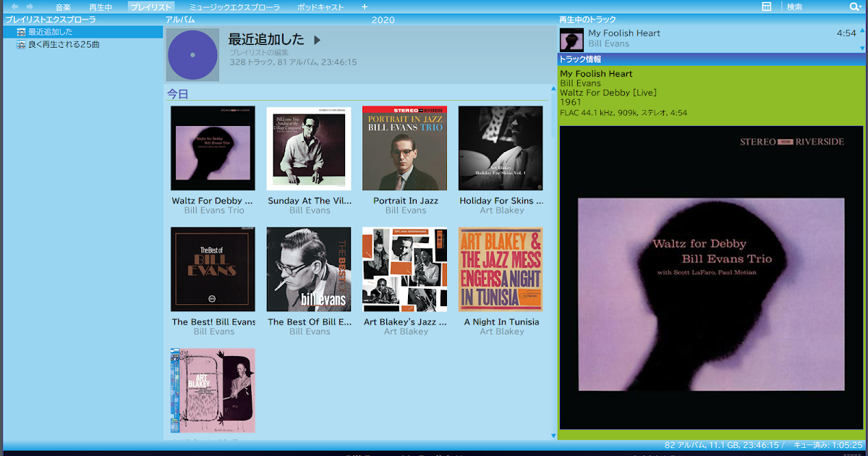Click now playing small album thumbnail
Viewport: 868px width, 456px height.
571,39
